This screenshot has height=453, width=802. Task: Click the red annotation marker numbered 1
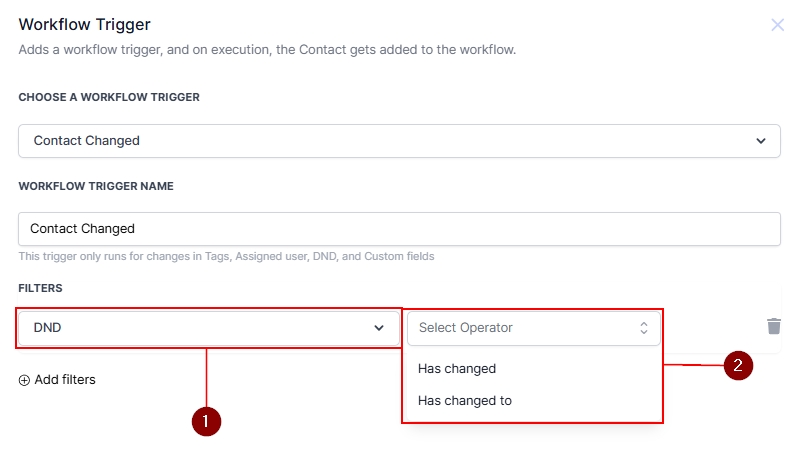pos(205,422)
